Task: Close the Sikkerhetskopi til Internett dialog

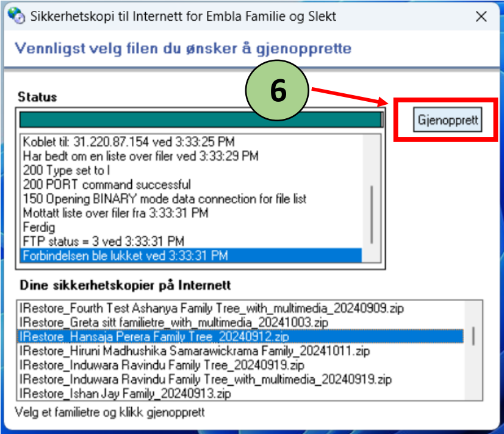Action: 480,16
